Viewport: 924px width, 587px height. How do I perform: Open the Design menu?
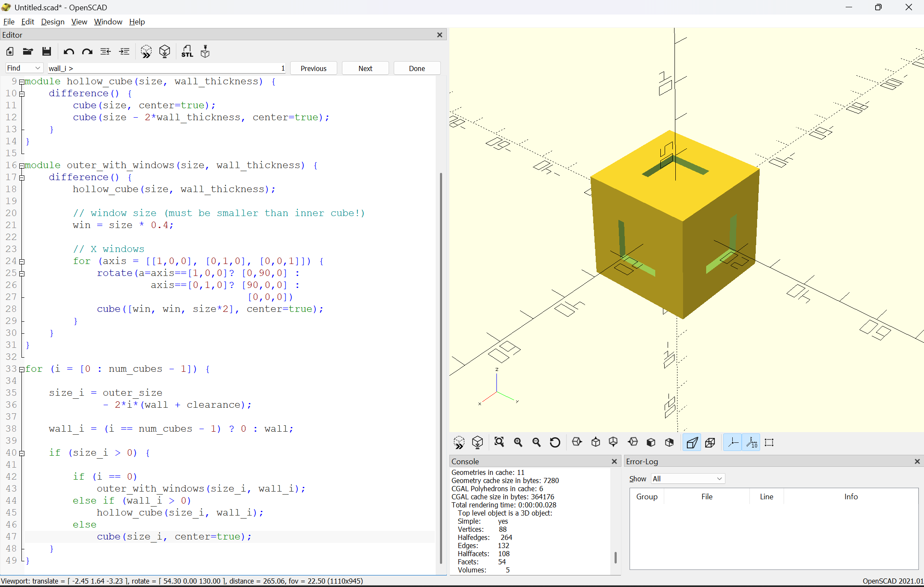[53, 21]
